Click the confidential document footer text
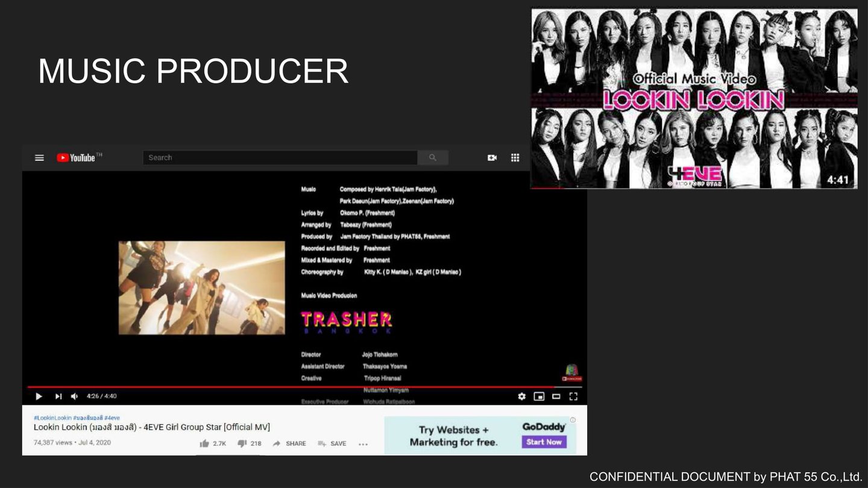Screen dimensions: 868x488 (726, 477)
